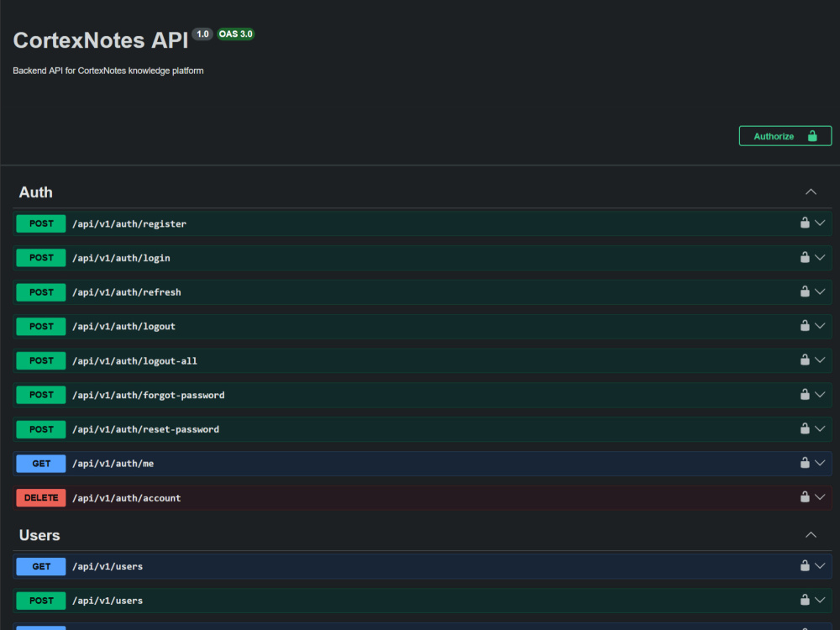
Task: Click lock icon on auth/register row
Action: tap(805, 223)
